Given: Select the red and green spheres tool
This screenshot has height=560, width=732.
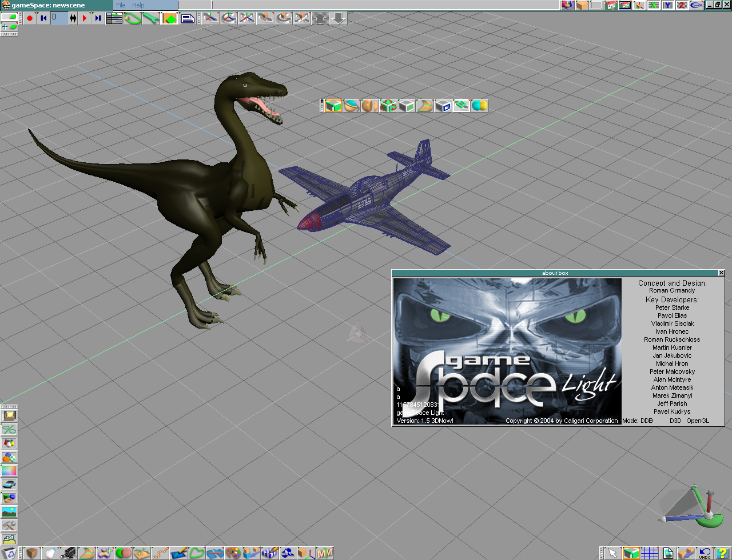Looking at the screenshot, I should tap(124, 553).
